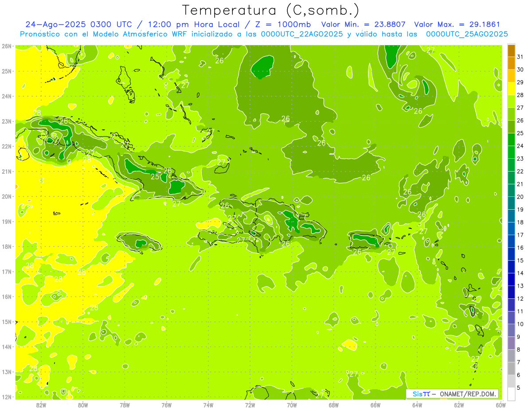The image size is (532, 411).
Task: Click the 74W longitude axis label
Action: coord(208,405)
